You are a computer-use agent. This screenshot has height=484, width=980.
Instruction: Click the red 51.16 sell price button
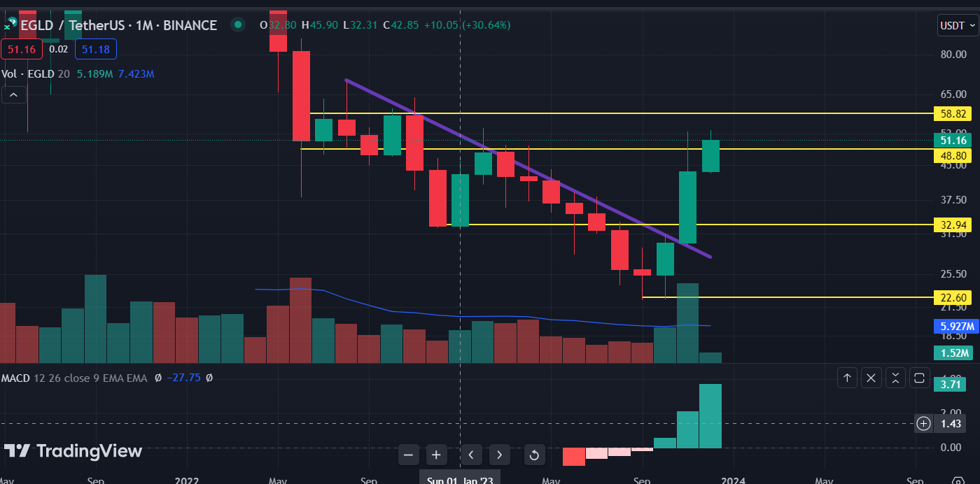[22, 49]
